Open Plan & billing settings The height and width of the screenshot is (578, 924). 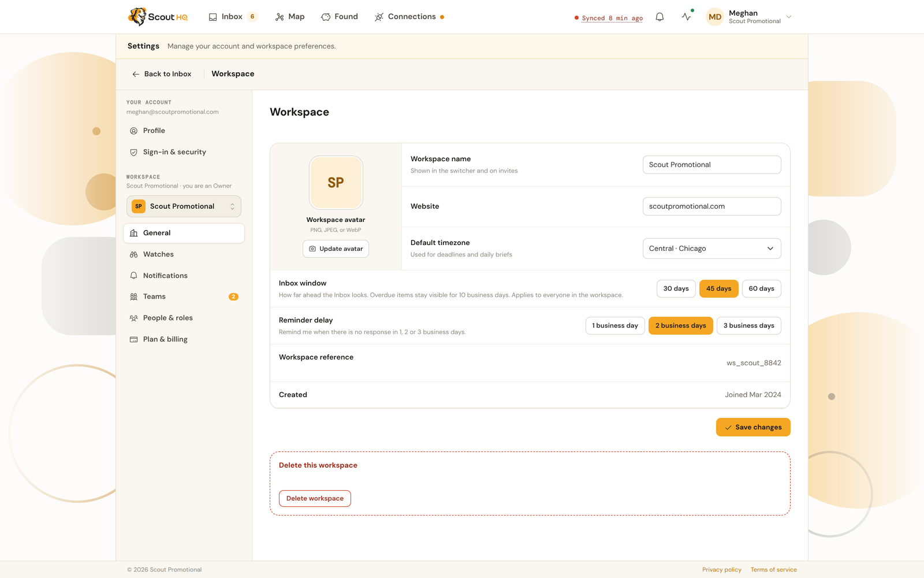coord(184,339)
